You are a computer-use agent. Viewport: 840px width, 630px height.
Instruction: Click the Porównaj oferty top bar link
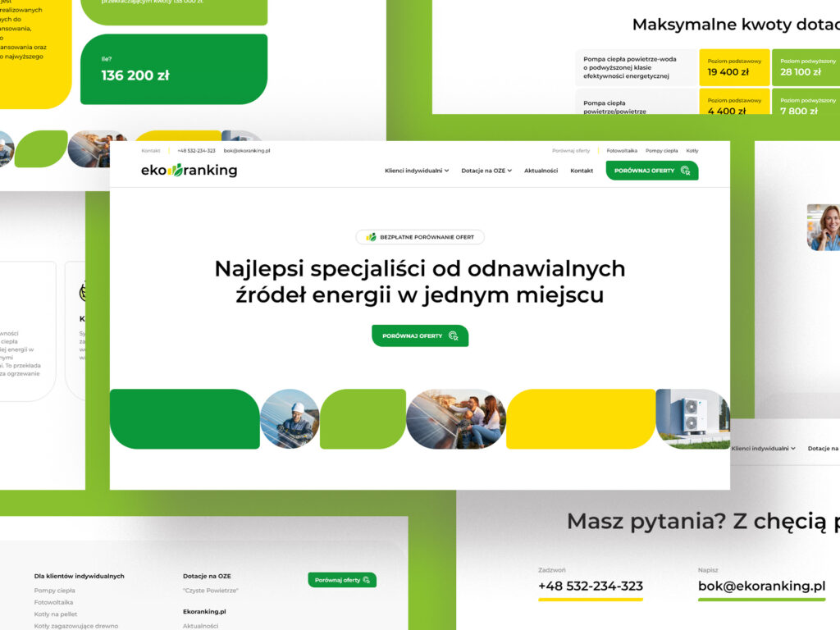tap(571, 151)
